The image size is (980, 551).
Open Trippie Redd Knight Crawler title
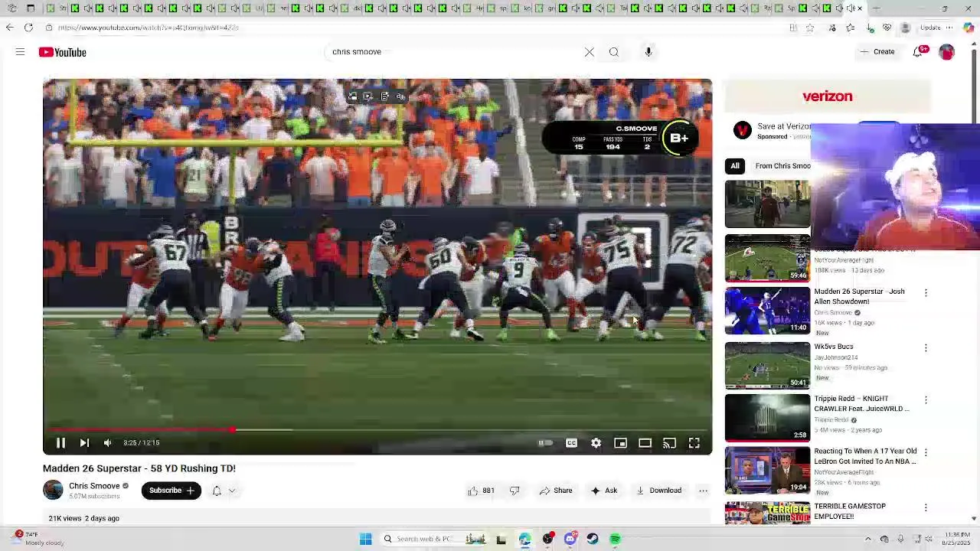pyautogui.click(x=861, y=403)
